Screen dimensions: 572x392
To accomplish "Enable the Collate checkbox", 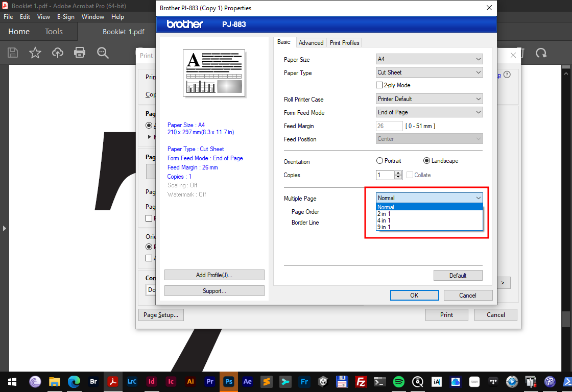I will pos(409,175).
